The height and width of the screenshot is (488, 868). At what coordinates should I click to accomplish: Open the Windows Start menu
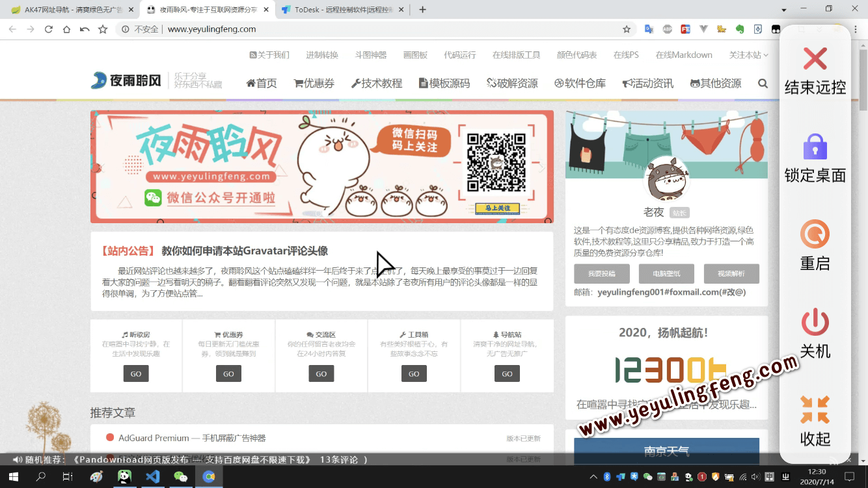click(13, 476)
